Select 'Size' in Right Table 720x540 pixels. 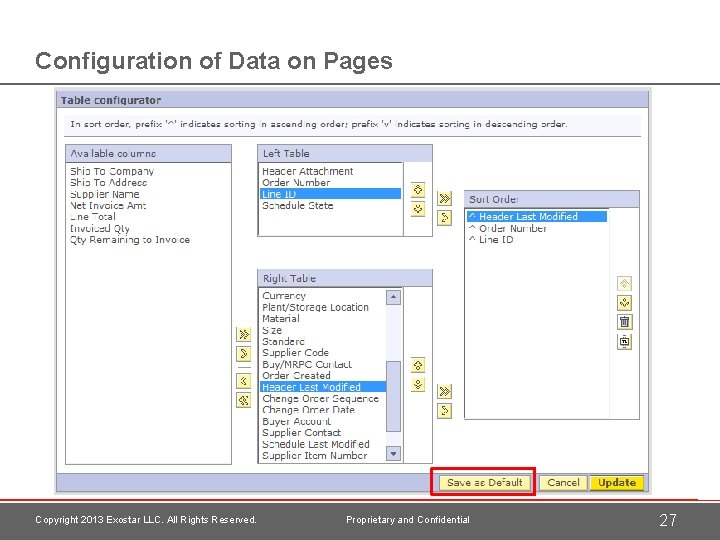[272, 330]
